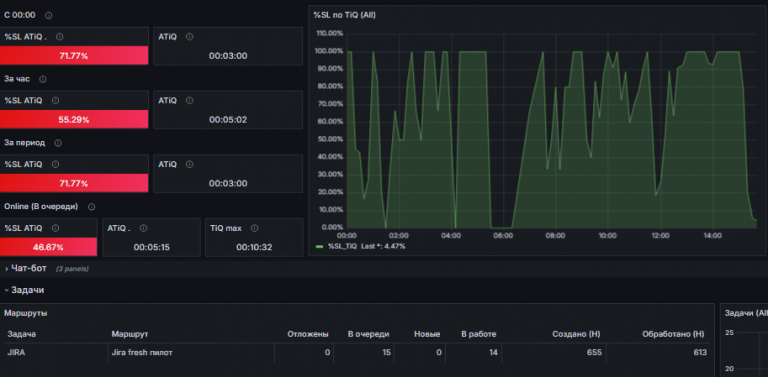The height and width of the screenshot is (377, 768).
Task: Click info icon on %SL ATiQ panel showing 46.67%
Action: (x=55, y=228)
